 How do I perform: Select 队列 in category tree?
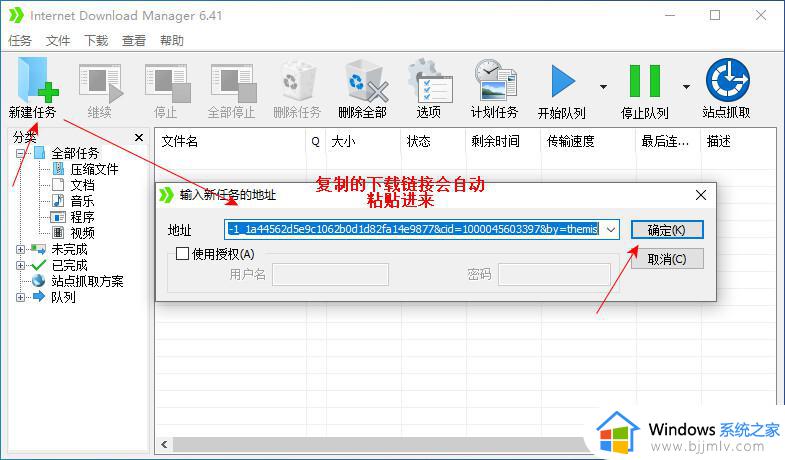point(63,297)
